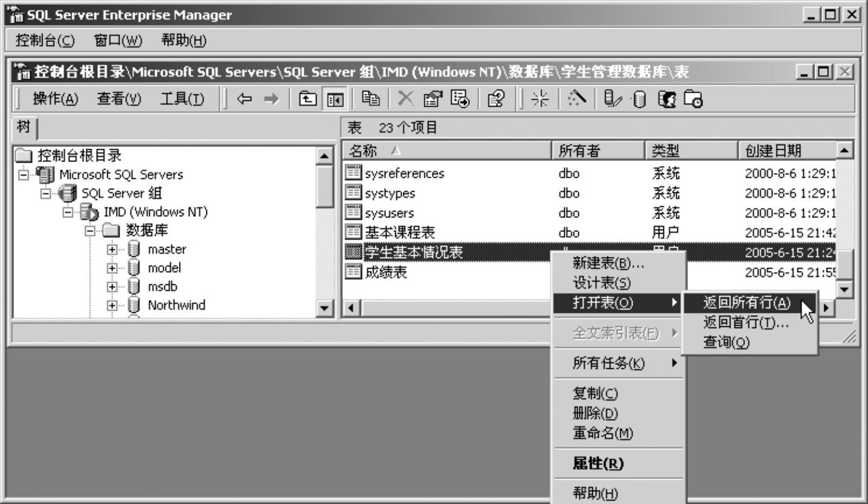Select 属性(R) in the context menu
Screen dimensions: 868x504
619,463
